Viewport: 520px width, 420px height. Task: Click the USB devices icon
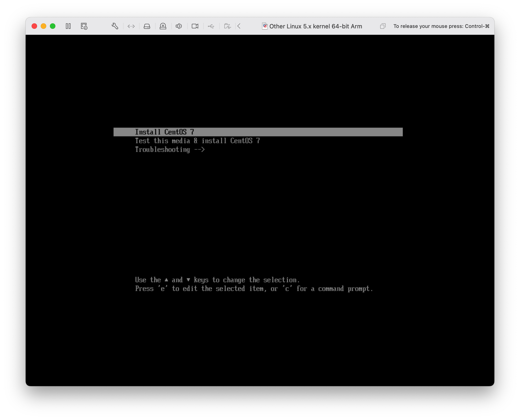[x=211, y=26]
